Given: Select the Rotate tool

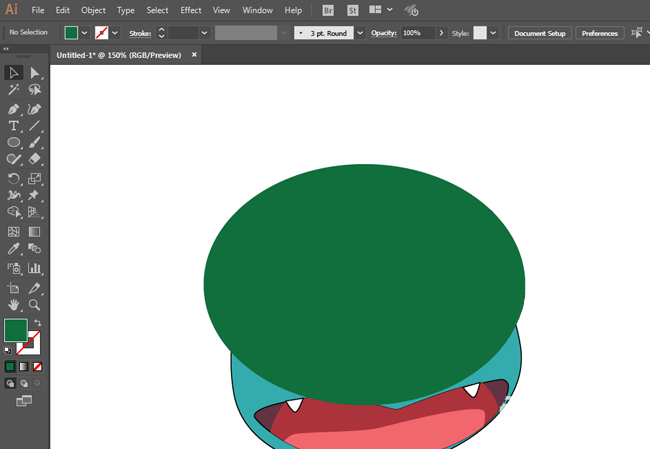Looking at the screenshot, I should tap(14, 178).
